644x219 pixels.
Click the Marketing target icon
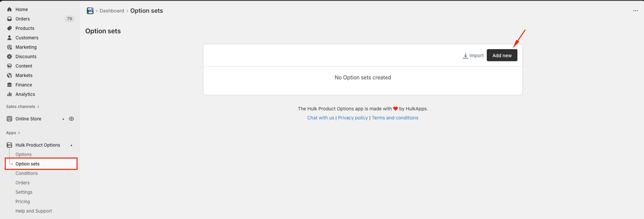pos(9,47)
